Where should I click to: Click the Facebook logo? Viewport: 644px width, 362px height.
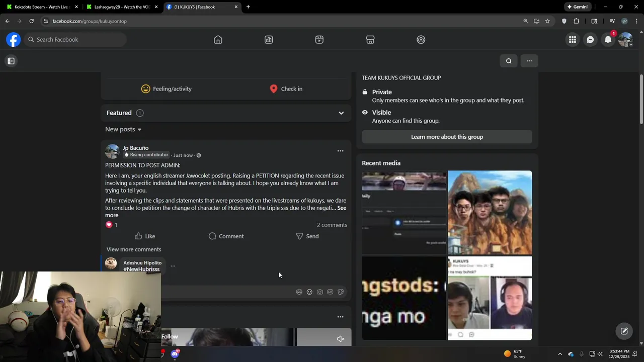click(14, 40)
